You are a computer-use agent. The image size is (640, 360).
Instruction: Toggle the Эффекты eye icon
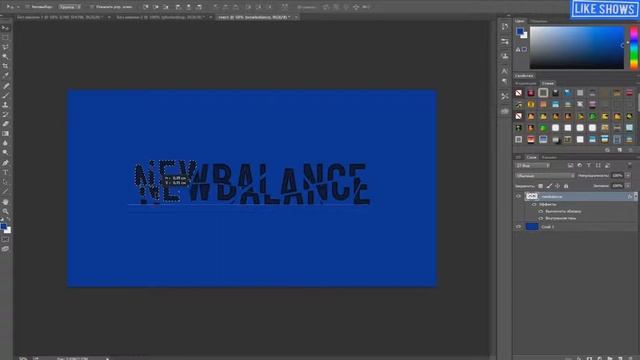coord(534,204)
